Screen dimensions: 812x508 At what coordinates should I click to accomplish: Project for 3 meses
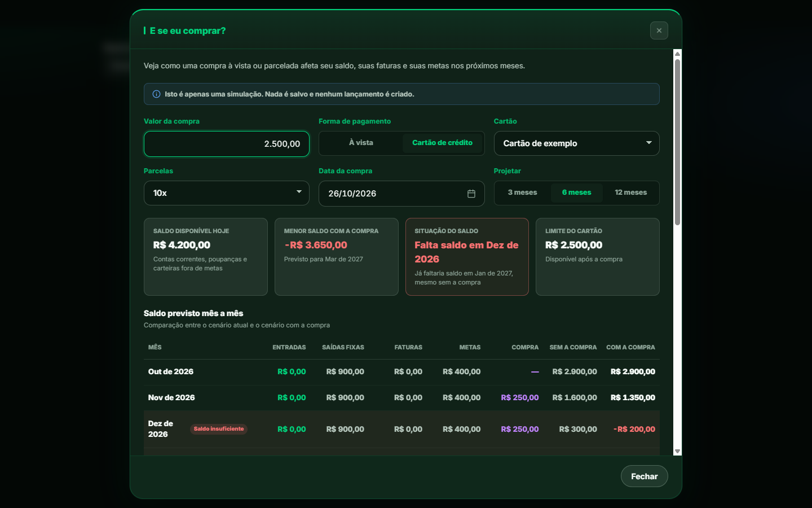pyautogui.click(x=522, y=192)
